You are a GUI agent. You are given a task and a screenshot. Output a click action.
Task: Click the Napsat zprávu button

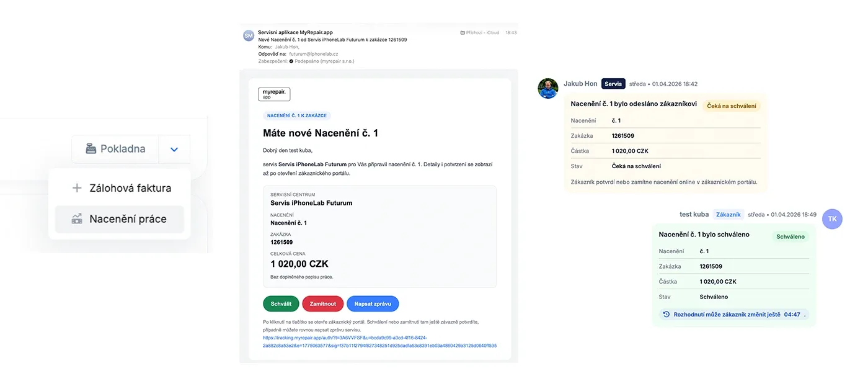tap(373, 303)
